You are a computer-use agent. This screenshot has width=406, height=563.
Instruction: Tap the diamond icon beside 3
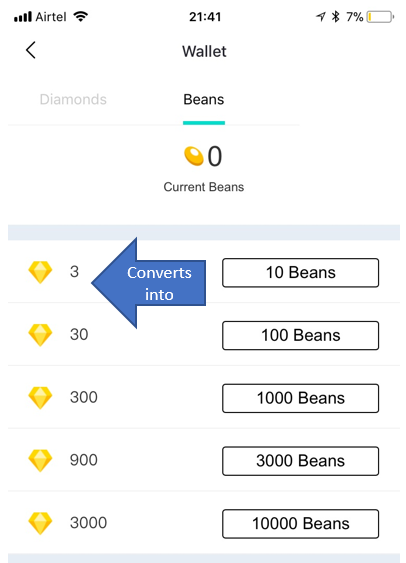pyautogui.click(x=40, y=272)
